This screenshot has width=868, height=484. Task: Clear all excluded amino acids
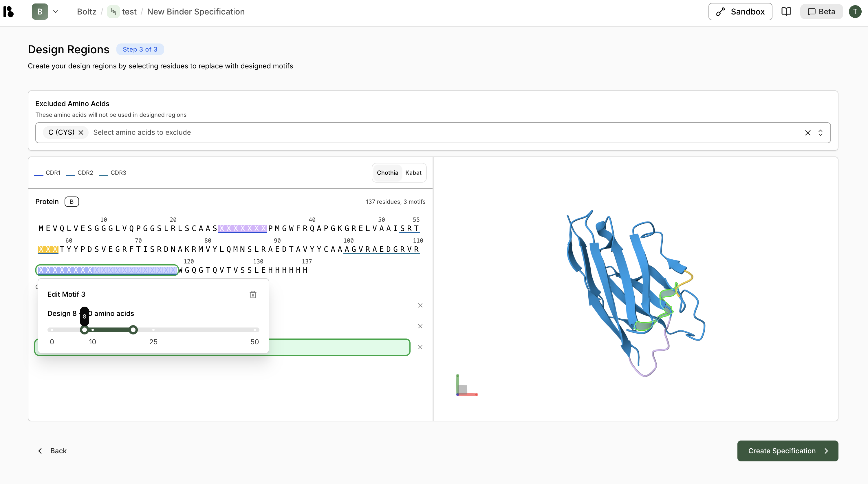tap(808, 133)
